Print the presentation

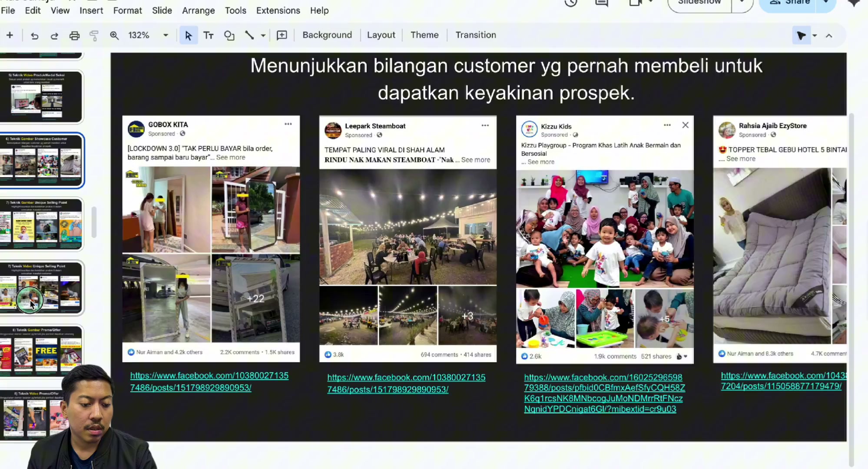pos(74,35)
